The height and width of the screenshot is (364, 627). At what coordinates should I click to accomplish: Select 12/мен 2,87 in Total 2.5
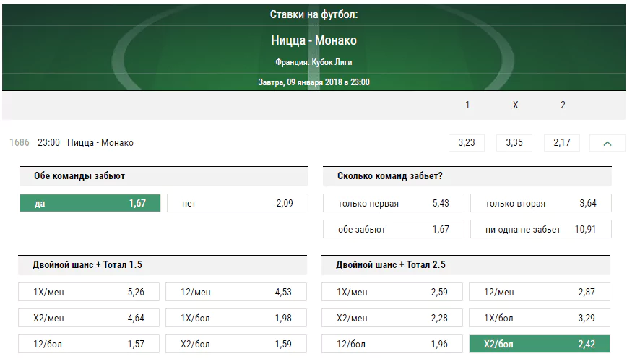pos(540,292)
